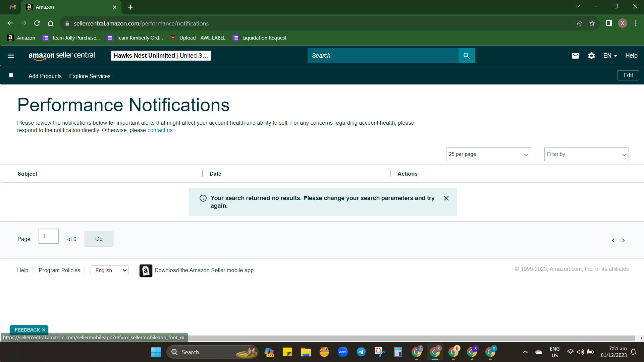Click the bookmark flag icon
The image size is (644, 362).
tap(11, 75)
